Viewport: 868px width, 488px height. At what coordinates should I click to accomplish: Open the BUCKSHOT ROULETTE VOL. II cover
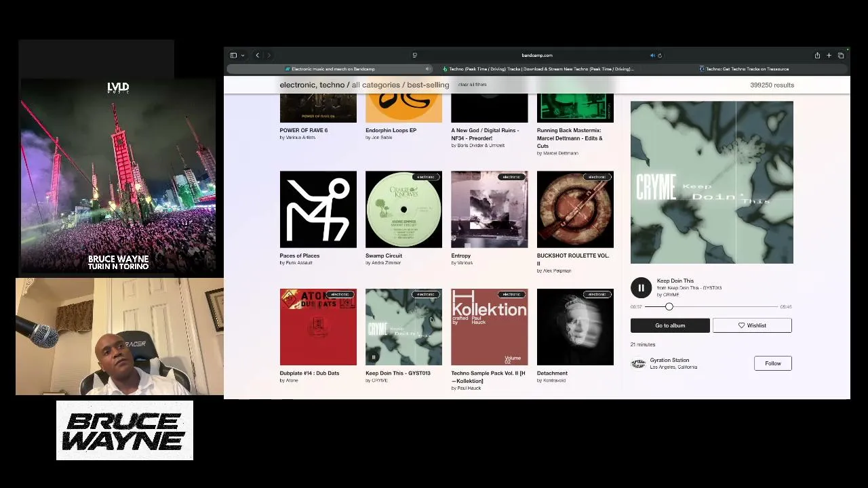click(x=575, y=209)
